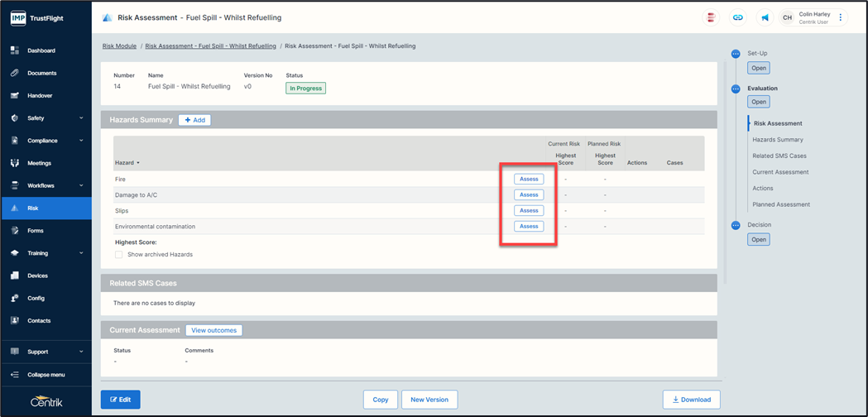Click the Documents paperclip icon

(15, 73)
